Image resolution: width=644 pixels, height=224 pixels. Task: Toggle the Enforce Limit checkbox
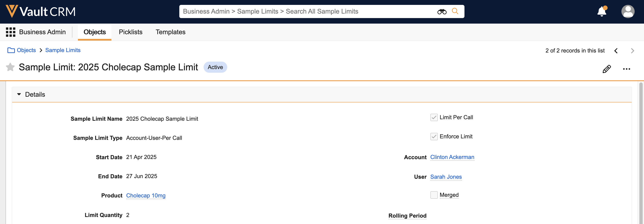[x=434, y=137]
